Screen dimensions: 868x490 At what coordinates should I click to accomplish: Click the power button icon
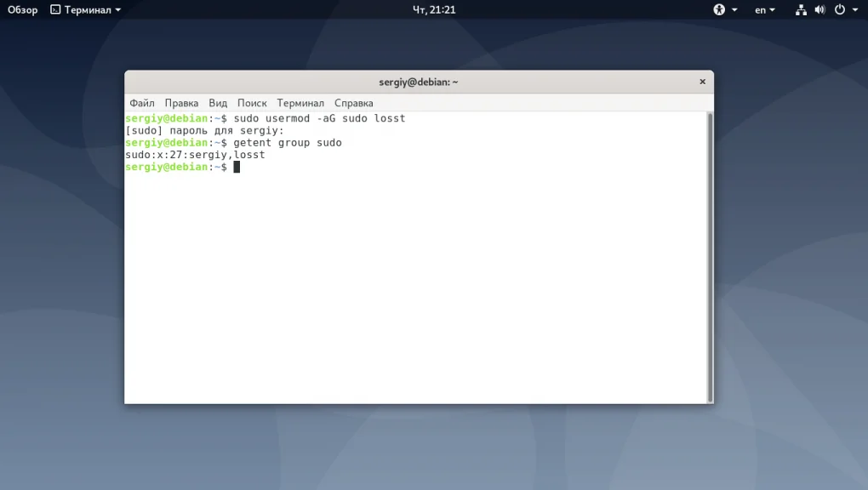click(x=838, y=9)
